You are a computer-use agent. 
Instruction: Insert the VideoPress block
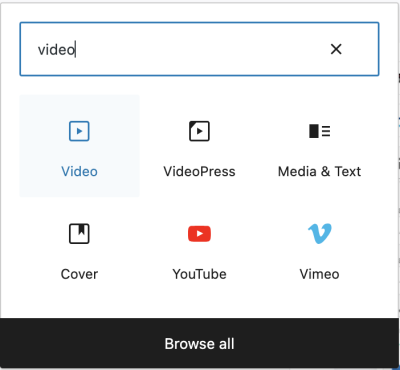[199, 146]
